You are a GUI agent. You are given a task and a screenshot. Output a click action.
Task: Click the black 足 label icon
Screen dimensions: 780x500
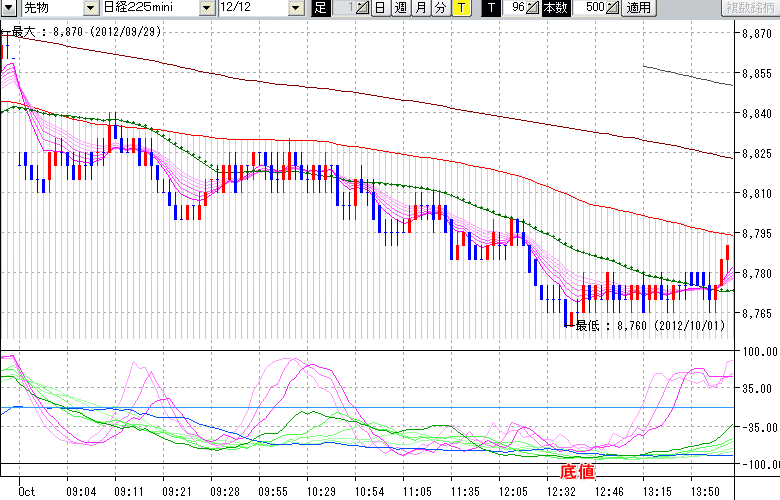click(x=320, y=8)
